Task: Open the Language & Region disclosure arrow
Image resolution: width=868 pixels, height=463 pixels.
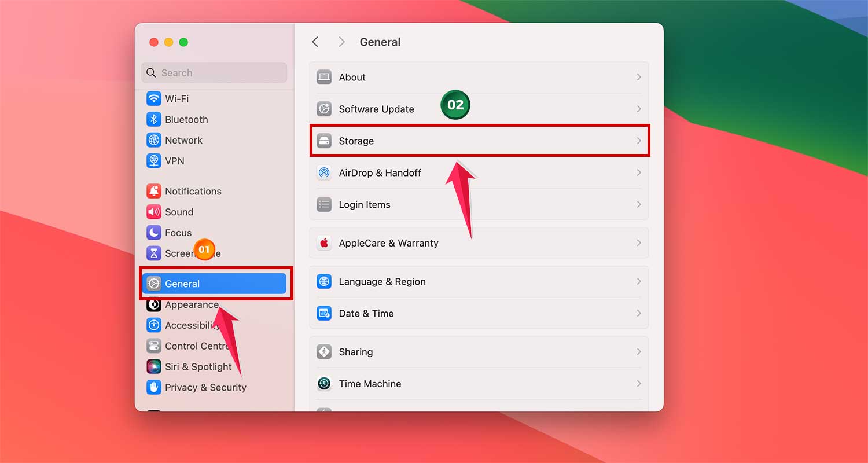Action: pos(639,281)
